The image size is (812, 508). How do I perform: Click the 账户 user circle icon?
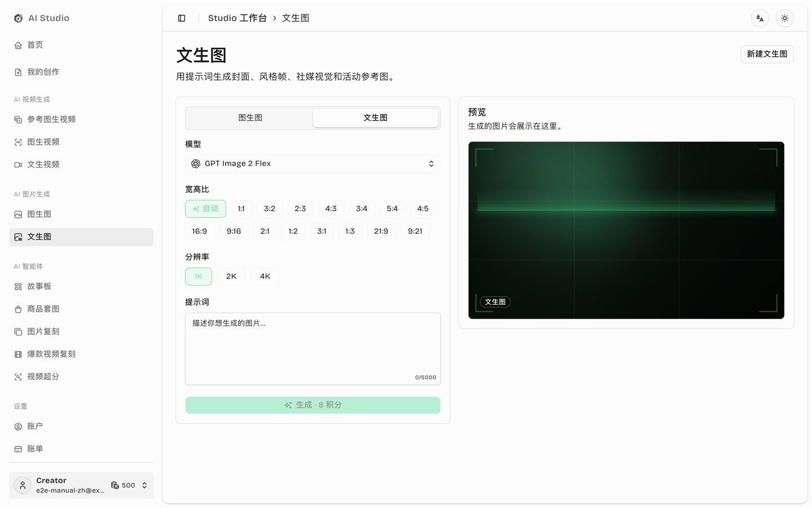[18, 427]
